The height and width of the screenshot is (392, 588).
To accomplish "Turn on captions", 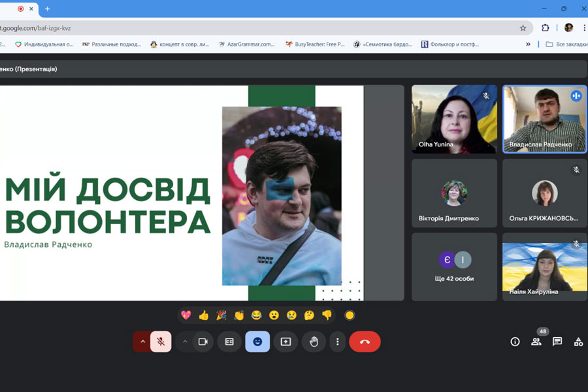I will tap(229, 342).
